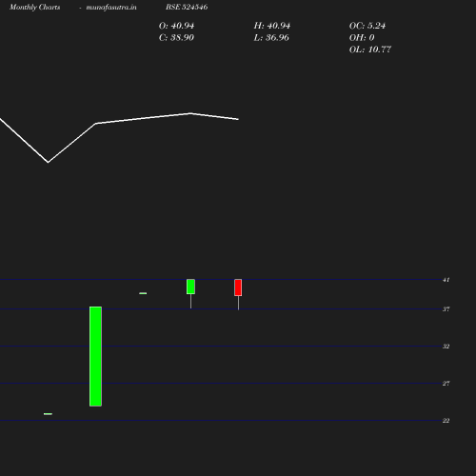Click the white line chart's lowest point

coord(48,162)
